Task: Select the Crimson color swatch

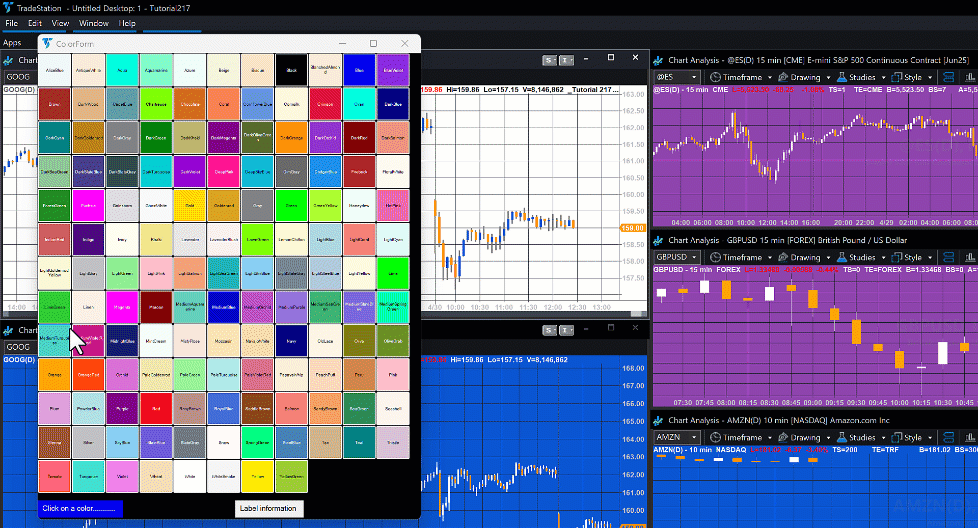Action: tap(325, 103)
